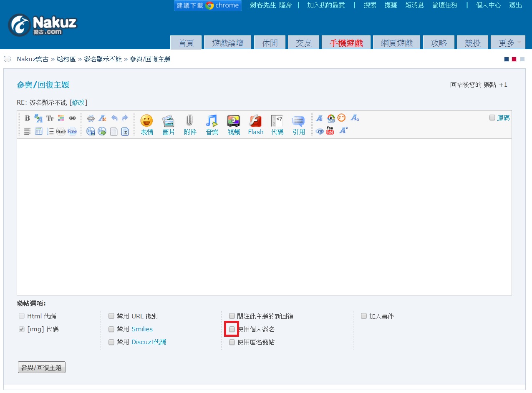Expand the 更多 navigation dropdown
The height and width of the screenshot is (393, 532).
tap(508, 43)
